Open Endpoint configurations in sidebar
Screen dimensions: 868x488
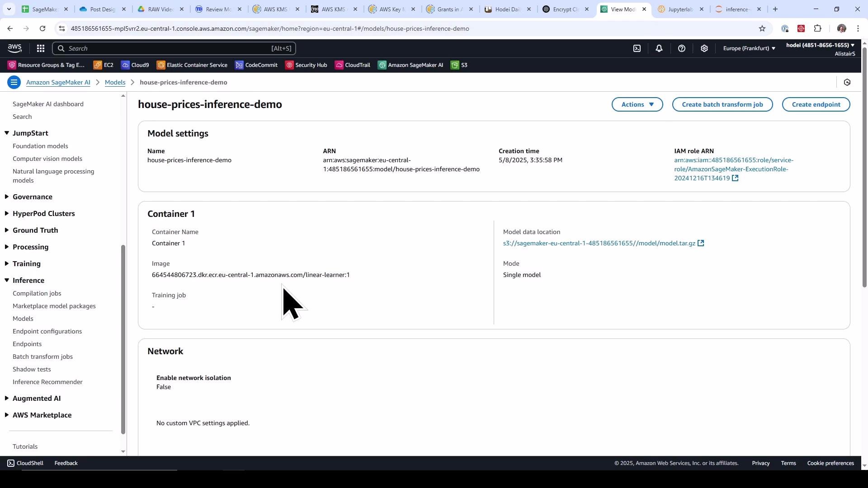coord(47,332)
